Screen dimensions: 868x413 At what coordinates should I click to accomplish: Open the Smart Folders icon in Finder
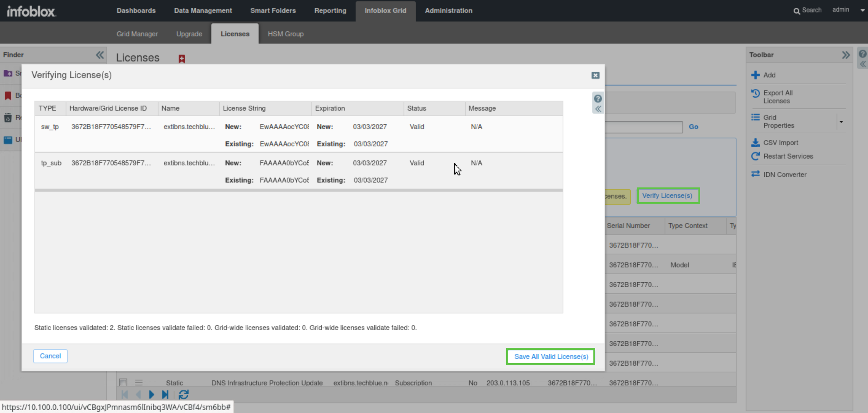(x=8, y=73)
